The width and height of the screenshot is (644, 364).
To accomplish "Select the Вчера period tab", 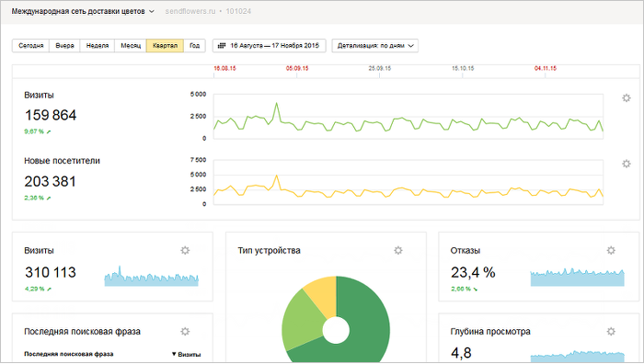I will tap(64, 46).
